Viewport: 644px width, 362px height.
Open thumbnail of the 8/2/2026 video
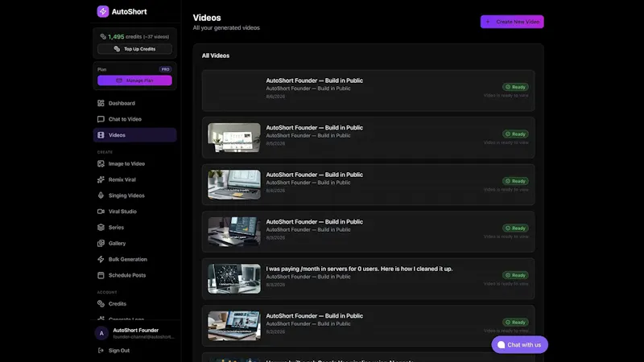pos(234,326)
